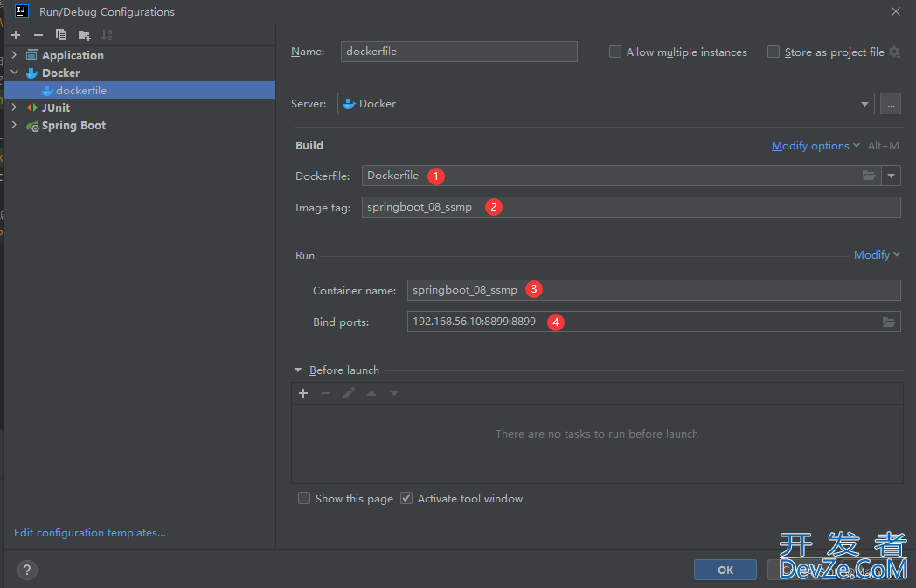Expand the Application tree node
Image resolution: width=916 pixels, height=588 pixels.
[x=15, y=55]
